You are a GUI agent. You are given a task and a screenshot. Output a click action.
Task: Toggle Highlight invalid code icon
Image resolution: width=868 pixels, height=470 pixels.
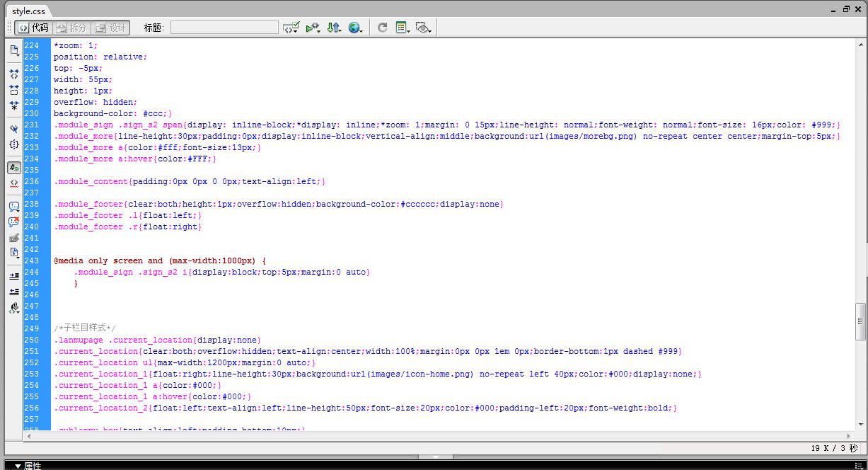(14, 183)
